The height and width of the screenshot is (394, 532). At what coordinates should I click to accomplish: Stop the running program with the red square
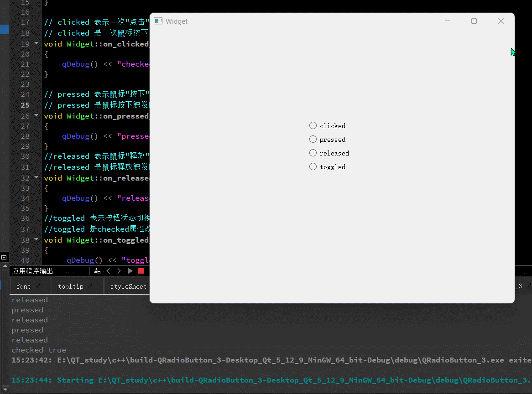click(141, 271)
